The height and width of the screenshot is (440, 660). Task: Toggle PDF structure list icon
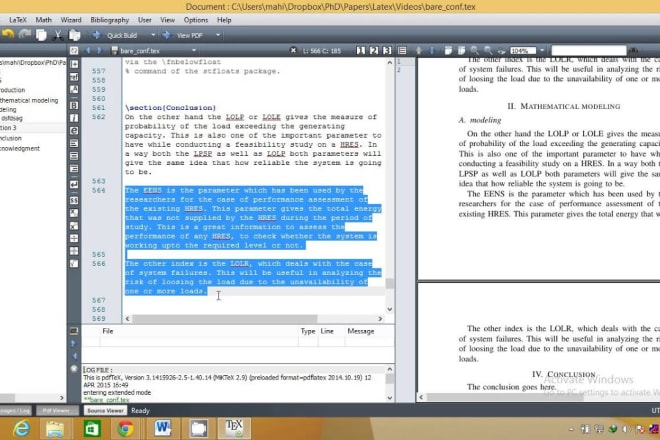point(402,51)
